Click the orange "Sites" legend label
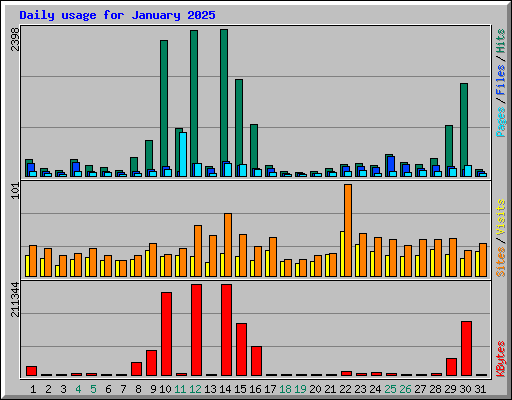This screenshot has height=400, width=512. pos(501,262)
